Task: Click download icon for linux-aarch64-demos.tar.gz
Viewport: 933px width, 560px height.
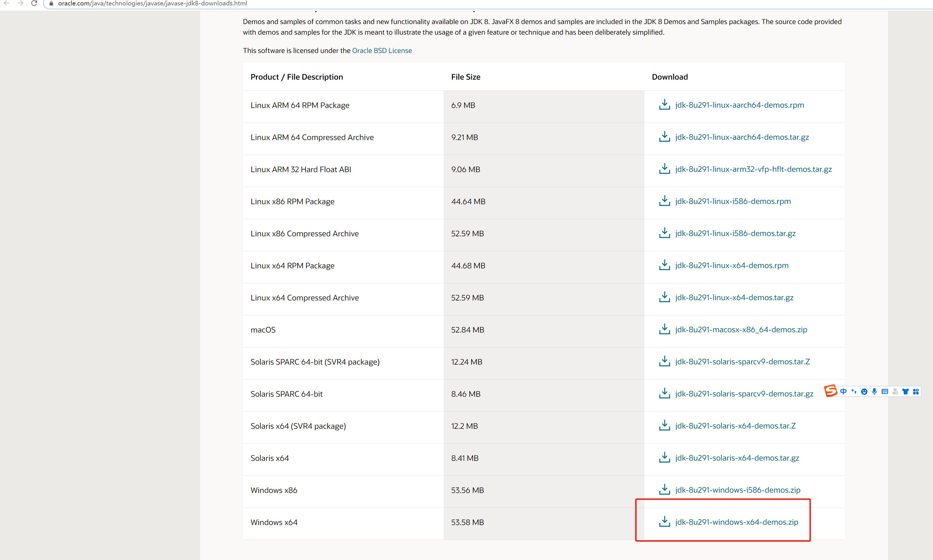Action: coord(664,137)
